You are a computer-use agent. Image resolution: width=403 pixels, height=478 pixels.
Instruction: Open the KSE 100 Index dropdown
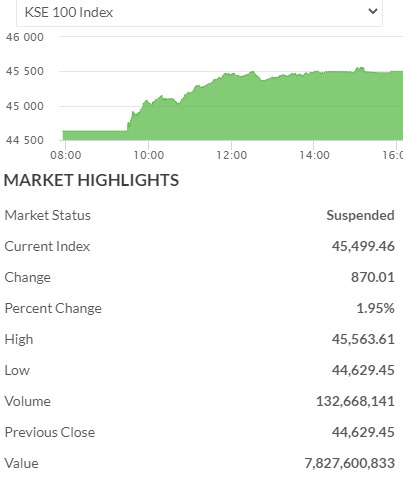pos(199,13)
